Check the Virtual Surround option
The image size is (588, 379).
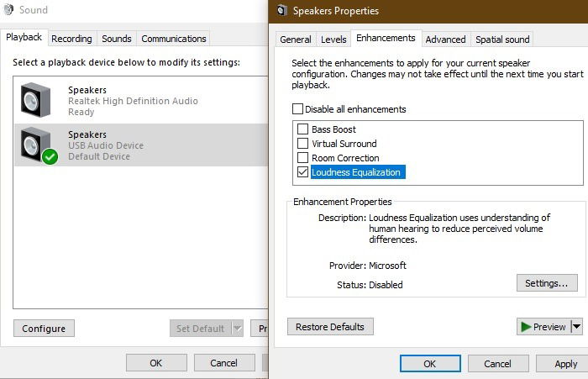pyautogui.click(x=302, y=144)
